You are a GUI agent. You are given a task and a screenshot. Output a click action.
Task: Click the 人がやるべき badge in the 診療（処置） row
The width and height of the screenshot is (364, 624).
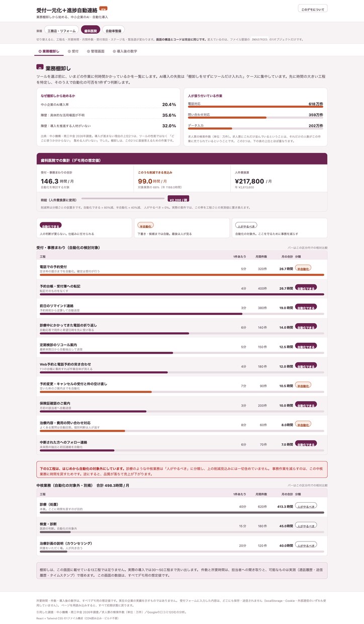(x=306, y=506)
